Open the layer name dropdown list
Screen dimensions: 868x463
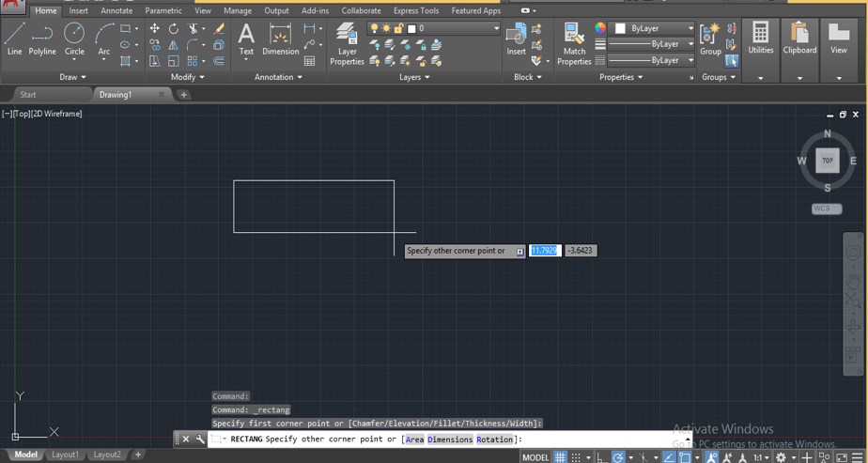tap(496, 28)
